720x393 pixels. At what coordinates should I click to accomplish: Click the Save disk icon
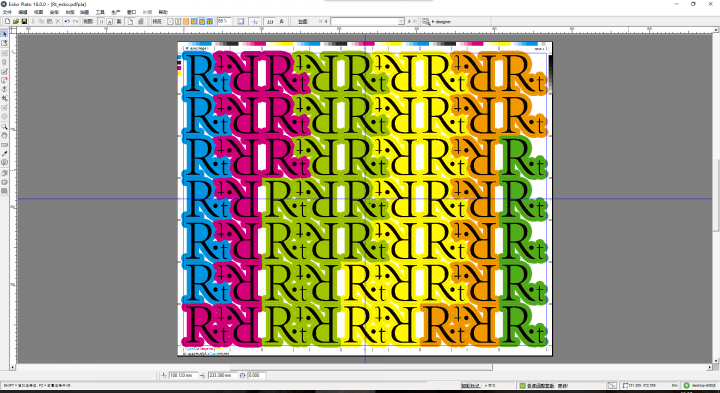click(24, 22)
